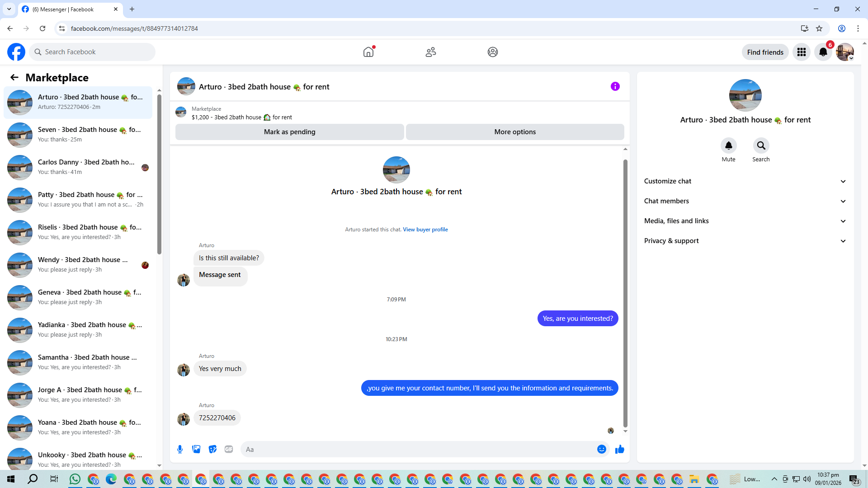Open the Friends tab in the top navigation
The height and width of the screenshot is (488, 868).
pos(430,52)
